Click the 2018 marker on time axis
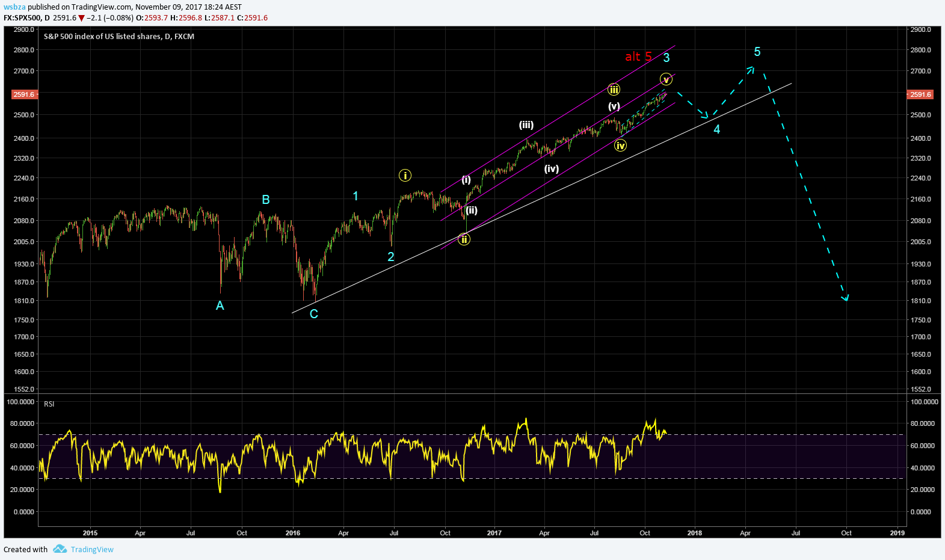Screen dimensions: 945x560 click(695, 533)
